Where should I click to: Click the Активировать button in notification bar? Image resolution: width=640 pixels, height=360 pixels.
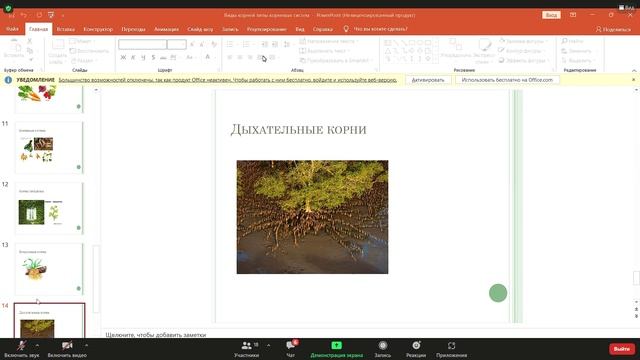click(x=428, y=80)
